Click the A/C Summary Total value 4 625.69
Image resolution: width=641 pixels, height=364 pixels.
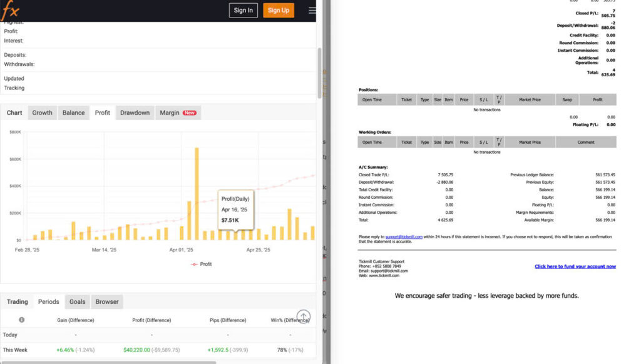tap(445, 220)
